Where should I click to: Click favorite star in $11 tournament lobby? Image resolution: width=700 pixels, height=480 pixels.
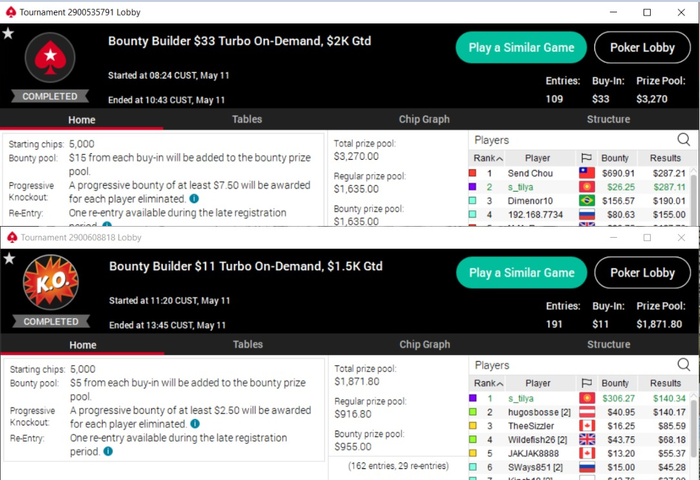coord(9,259)
